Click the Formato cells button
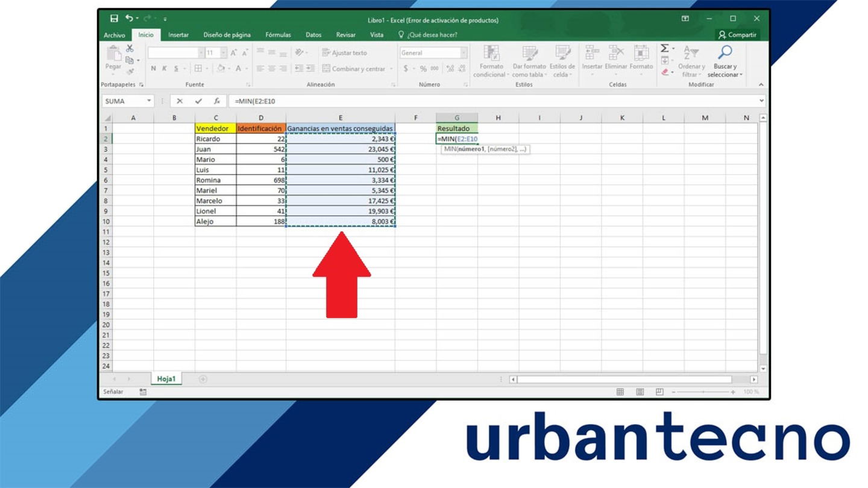The image size is (868, 488). click(641, 60)
